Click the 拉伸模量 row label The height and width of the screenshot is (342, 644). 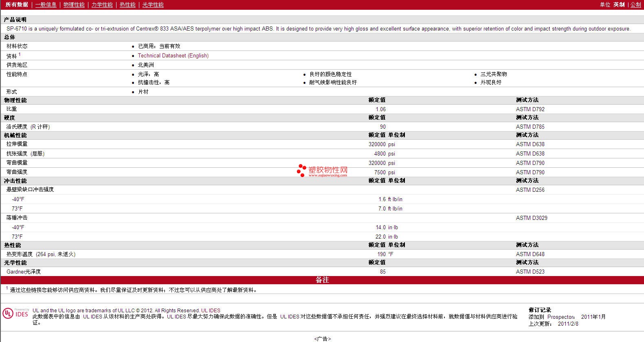click(x=17, y=145)
